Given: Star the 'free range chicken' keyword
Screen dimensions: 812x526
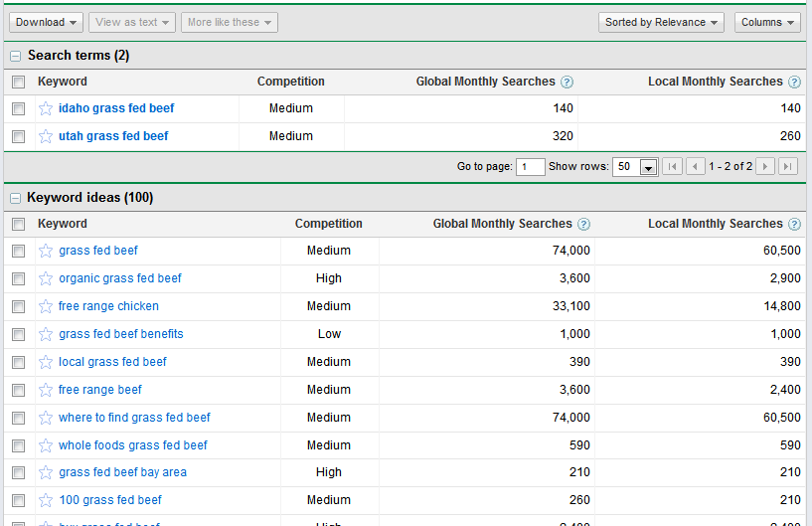Looking at the screenshot, I should 46,306.
